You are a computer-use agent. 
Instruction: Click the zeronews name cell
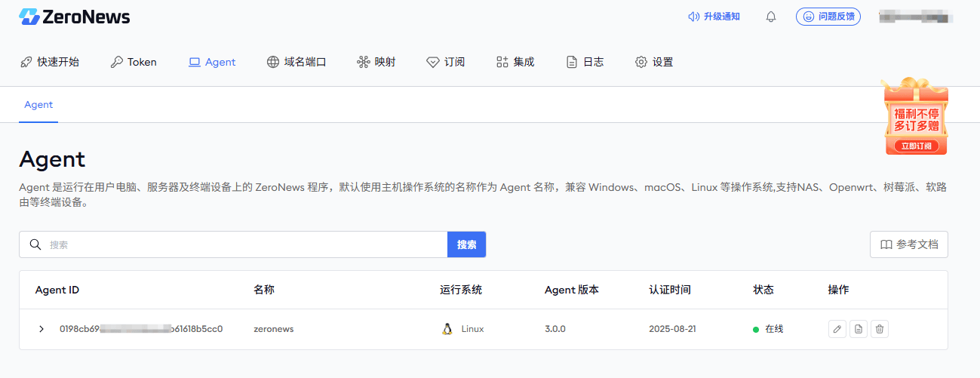(274, 329)
